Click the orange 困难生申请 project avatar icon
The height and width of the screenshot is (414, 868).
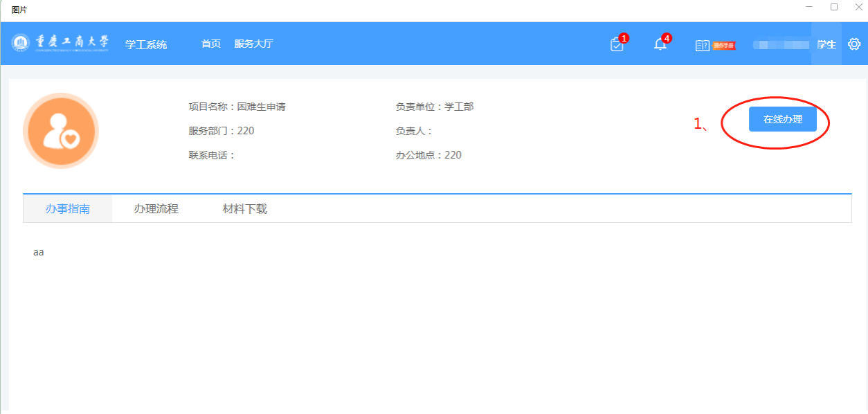pyautogui.click(x=61, y=131)
